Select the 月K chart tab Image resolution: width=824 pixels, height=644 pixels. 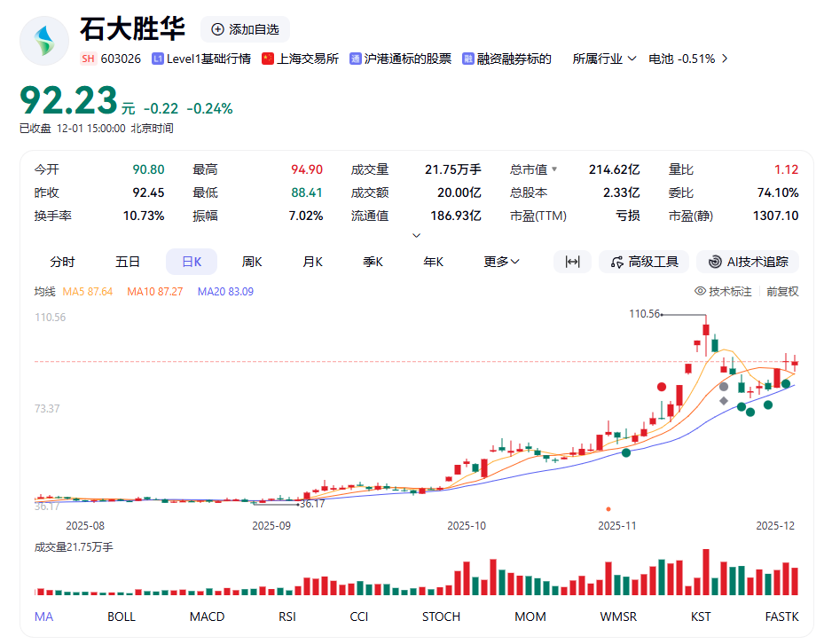coord(313,262)
